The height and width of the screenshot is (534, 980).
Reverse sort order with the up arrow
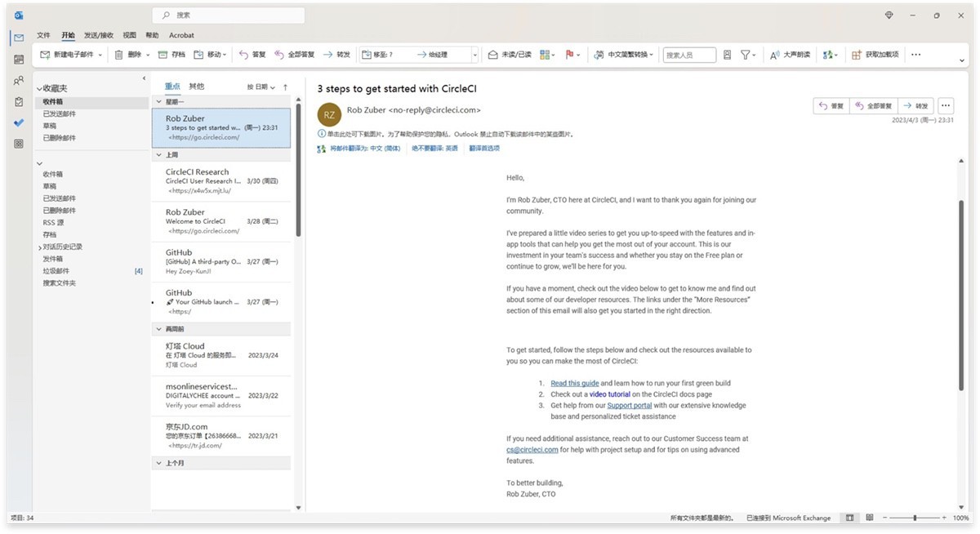285,87
